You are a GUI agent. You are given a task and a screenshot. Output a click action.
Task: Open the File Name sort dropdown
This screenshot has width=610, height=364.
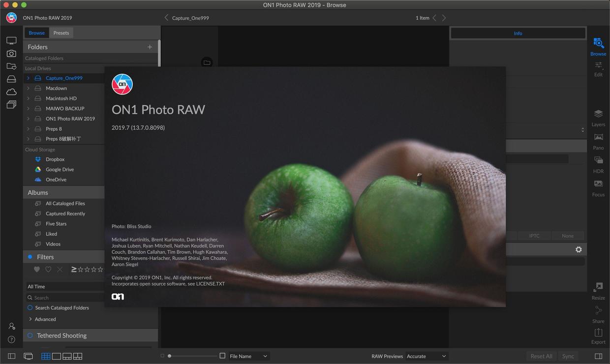pos(249,356)
